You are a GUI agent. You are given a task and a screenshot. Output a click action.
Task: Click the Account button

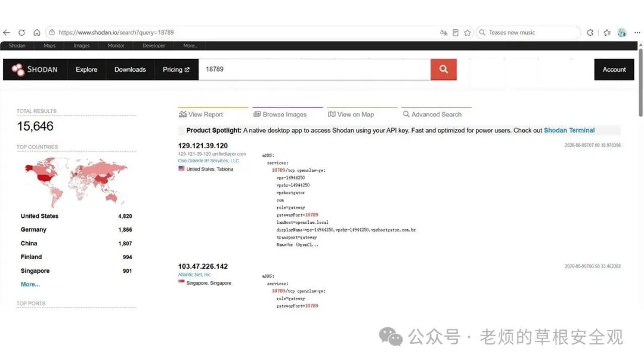point(614,69)
